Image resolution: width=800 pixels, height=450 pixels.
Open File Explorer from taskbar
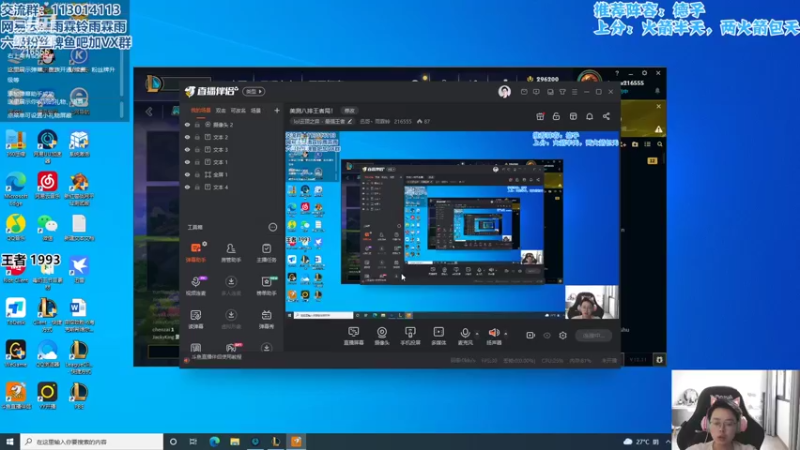pos(235,441)
